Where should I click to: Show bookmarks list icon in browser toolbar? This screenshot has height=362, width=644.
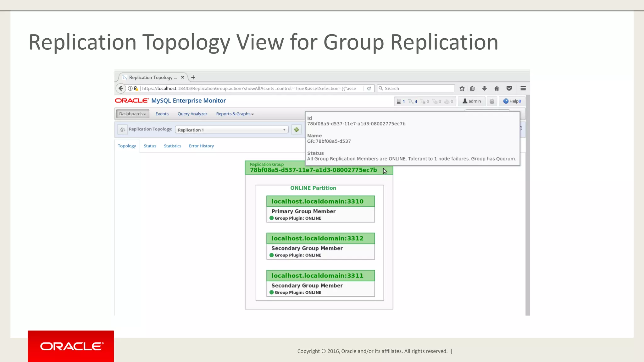(472, 88)
